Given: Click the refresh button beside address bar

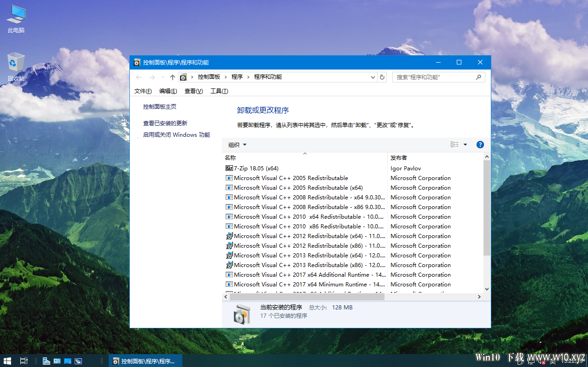Looking at the screenshot, I should 382,77.
